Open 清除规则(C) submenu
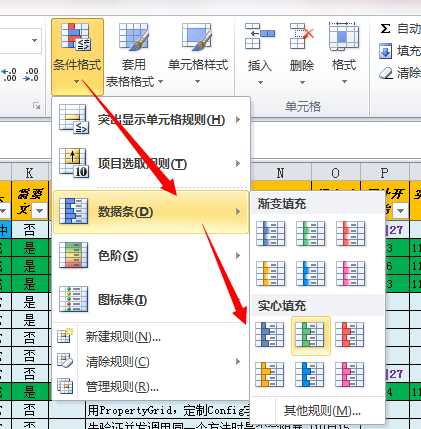This screenshot has width=421, height=429. (x=151, y=362)
